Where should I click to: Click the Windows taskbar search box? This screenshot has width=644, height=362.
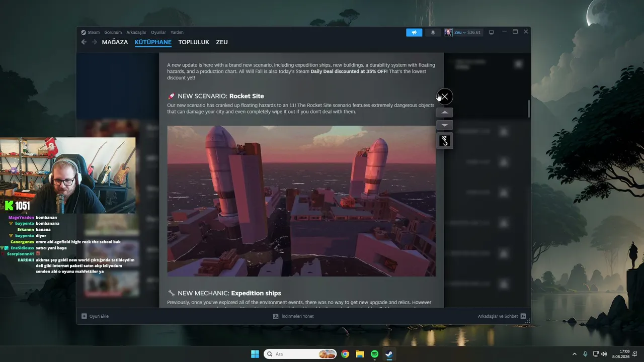coord(300,354)
